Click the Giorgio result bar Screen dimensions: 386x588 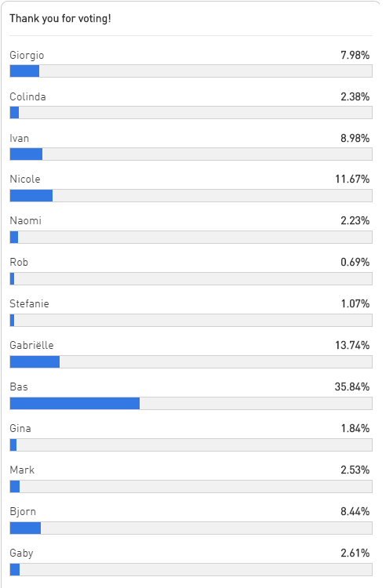coord(191,71)
